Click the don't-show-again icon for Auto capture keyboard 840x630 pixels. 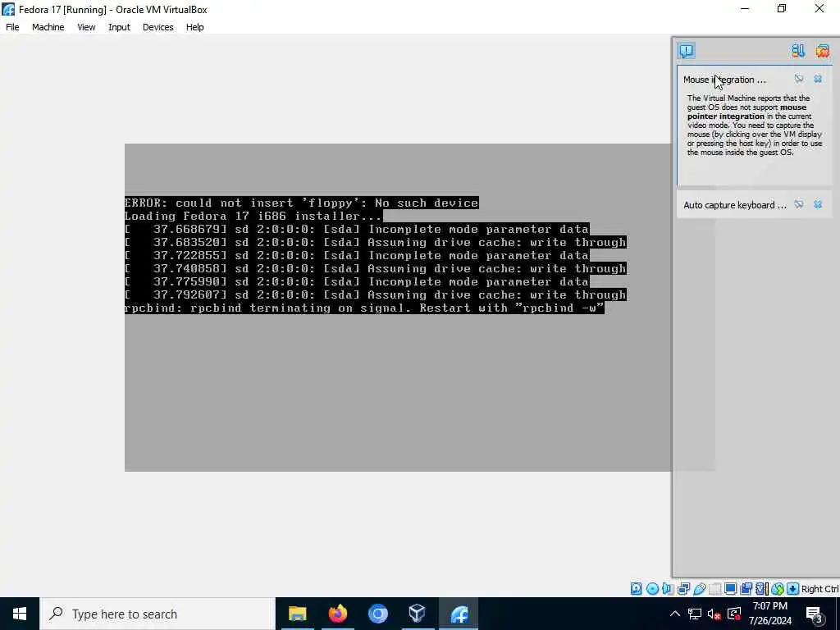(799, 204)
